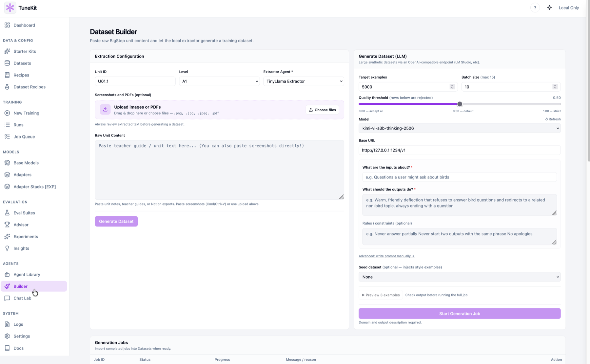Refresh the model list
590x364 pixels.
click(553, 119)
